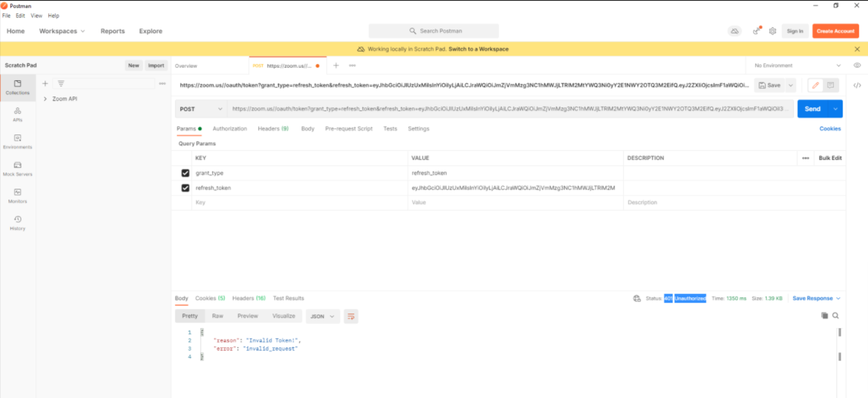The width and height of the screenshot is (868, 398).
Task: Change the JSON response format dropdown
Action: pos(323,316)
